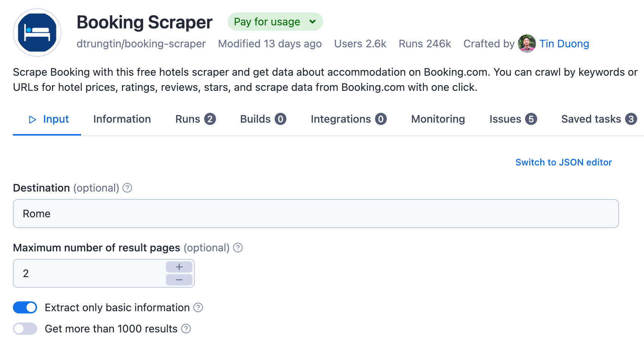This screenshot has width=644, height=343.
Task: Click the Modified 13 days ago text
Action: click(270, 44)
